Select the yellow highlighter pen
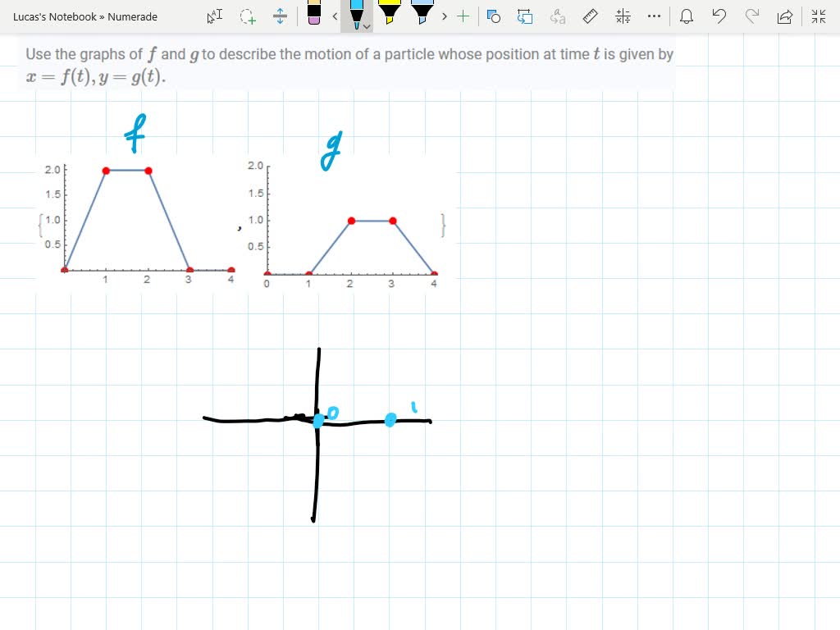Image resolution: width=840 pixels, height=630 pixels. click(390, 13)
